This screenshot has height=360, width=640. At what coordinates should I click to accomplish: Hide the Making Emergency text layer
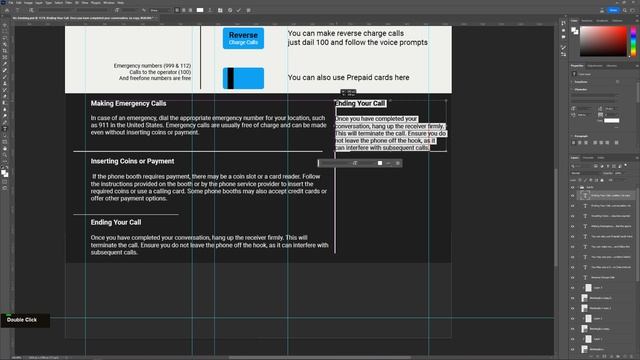(x=573, y=226)
